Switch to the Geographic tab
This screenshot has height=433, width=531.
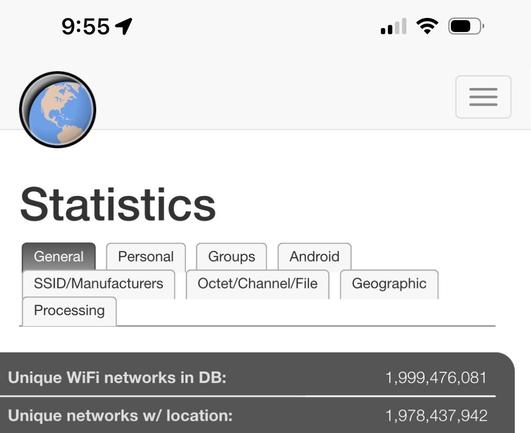click(x=389, y=284)
